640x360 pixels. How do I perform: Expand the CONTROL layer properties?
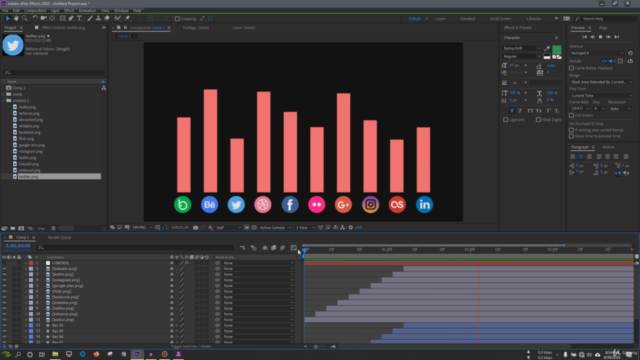coord(26,263)
